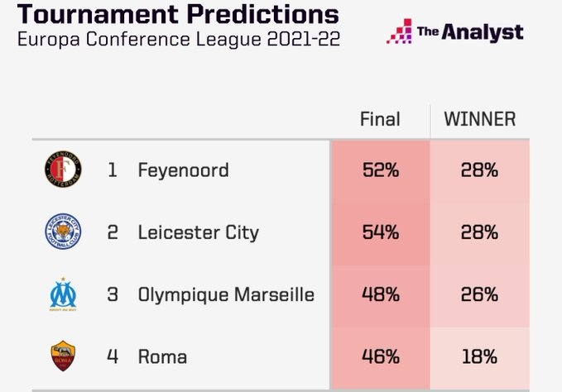The height and width of the screenshot is (392, 562).
Task: Click Feyenoord's 28% WINNER cell
Action: (x=480, y=171)
